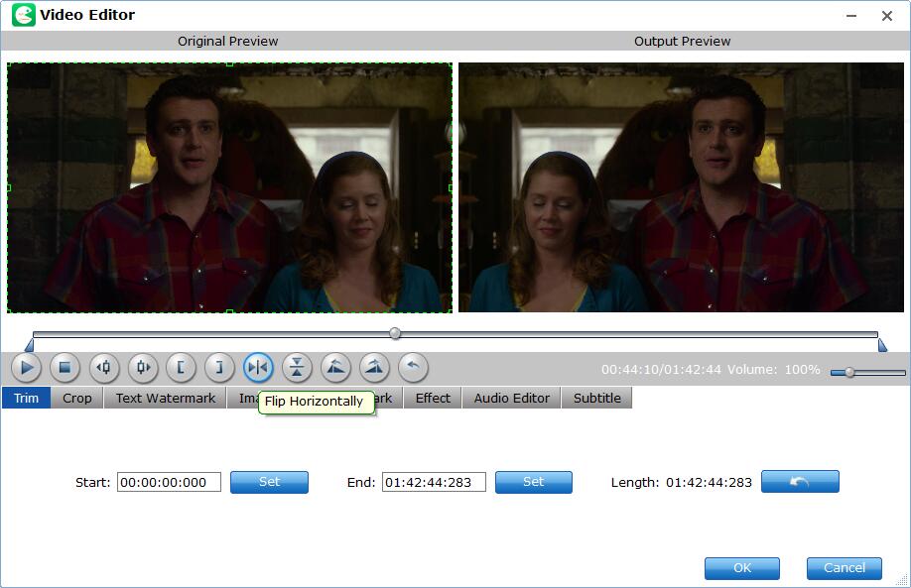Click the Output Preview video frame
Viewport: 911px width, 588px height.
[x=681, y=187]
